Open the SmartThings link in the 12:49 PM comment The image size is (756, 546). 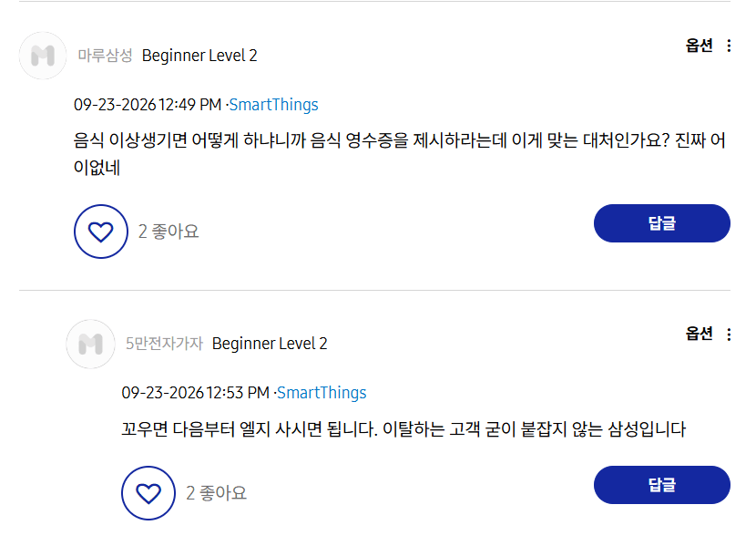(x=273, y=105)
